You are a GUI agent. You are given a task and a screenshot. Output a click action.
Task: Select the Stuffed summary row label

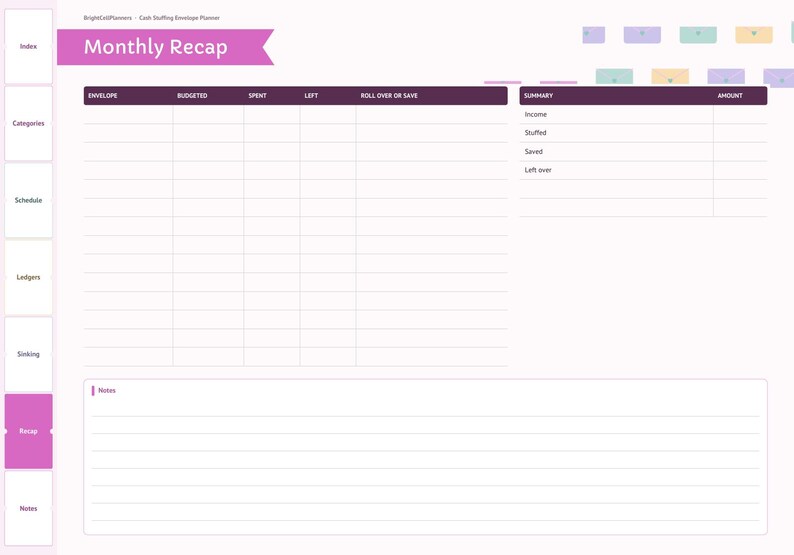[x=535, y=133]
